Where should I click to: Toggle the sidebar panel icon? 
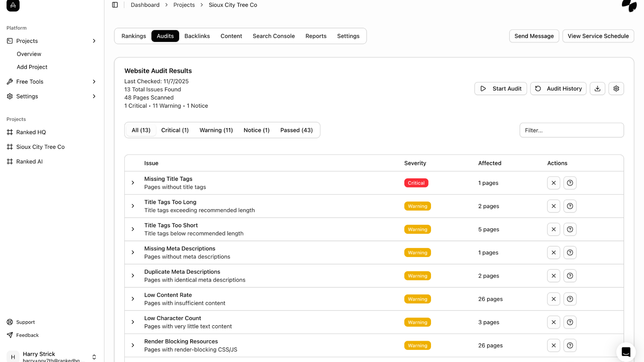click(115, 5)
